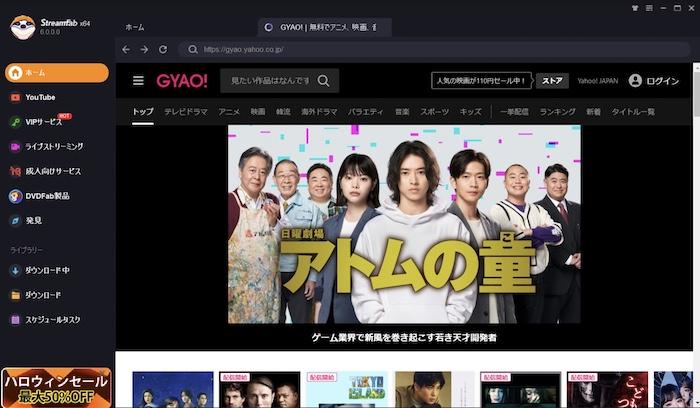Open DVDFab products sidebar entry
The width and height of the screenshot is (700, 408).
[39, 196]
